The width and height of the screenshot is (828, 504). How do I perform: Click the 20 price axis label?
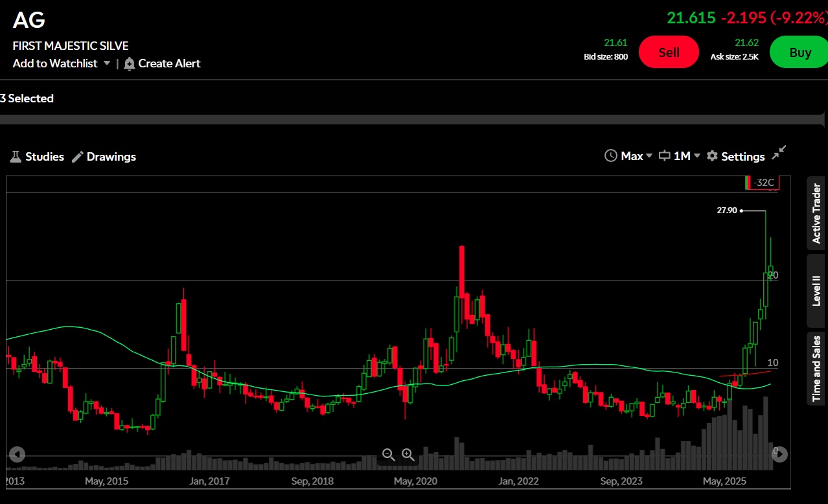point(773,275)
